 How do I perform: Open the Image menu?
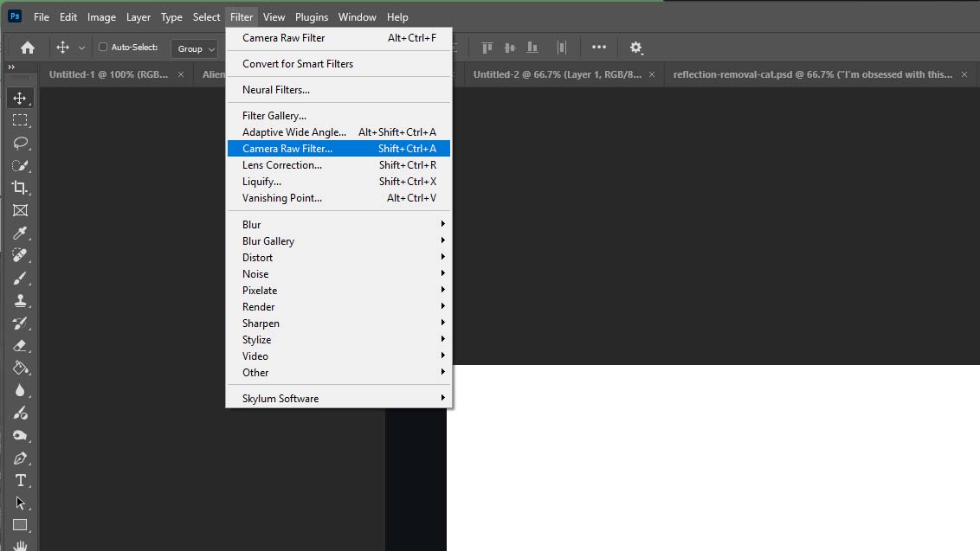click(x=101, y=17)
